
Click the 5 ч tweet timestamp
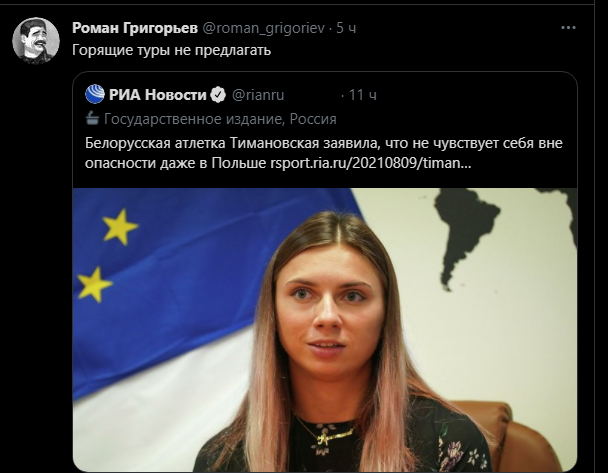click(346, 28)
